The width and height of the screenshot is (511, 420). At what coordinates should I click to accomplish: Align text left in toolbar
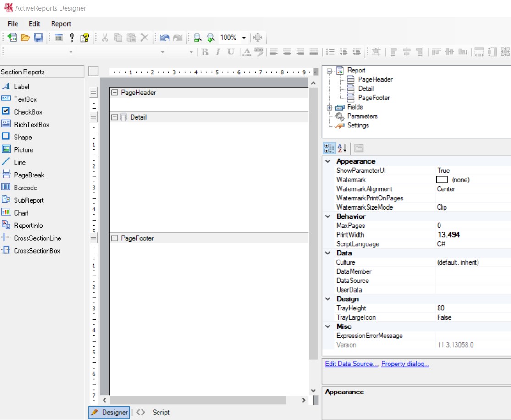click(274, 51)
